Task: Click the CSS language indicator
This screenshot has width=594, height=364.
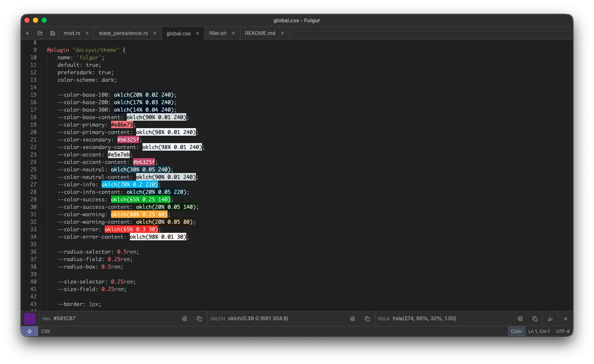Action: pyautogui.click(x=46, y=331)
